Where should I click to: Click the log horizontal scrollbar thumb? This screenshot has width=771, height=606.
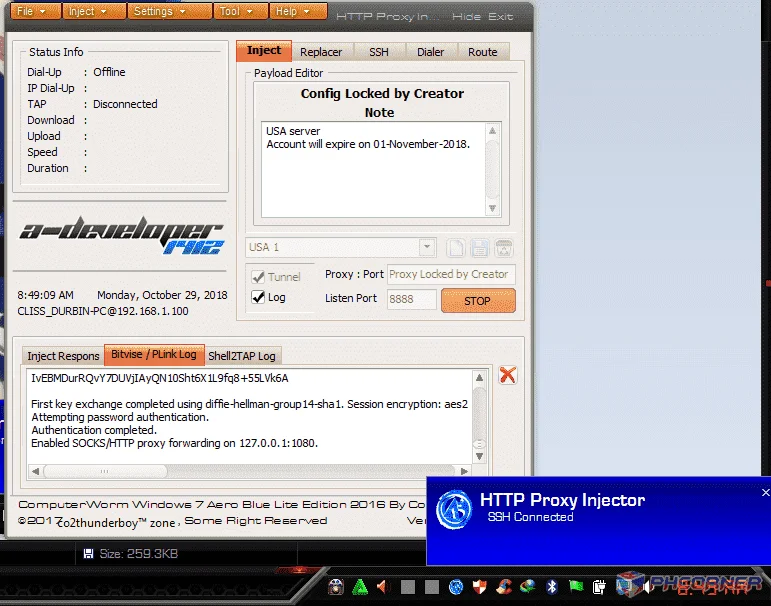point(105,471)
